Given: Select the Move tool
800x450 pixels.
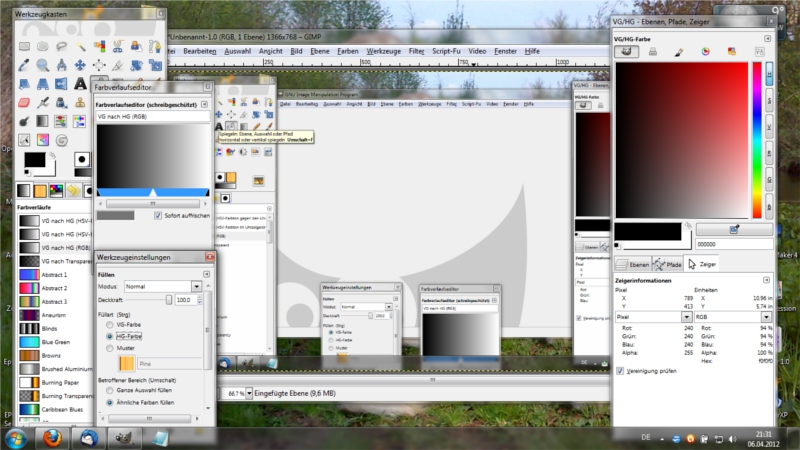Looking at the screenshot, I should point(81,65).
